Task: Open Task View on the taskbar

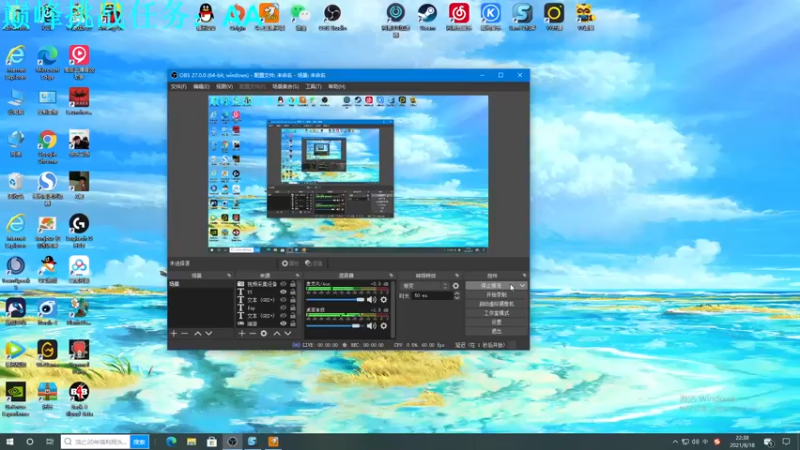Action: tap(49, 442)
